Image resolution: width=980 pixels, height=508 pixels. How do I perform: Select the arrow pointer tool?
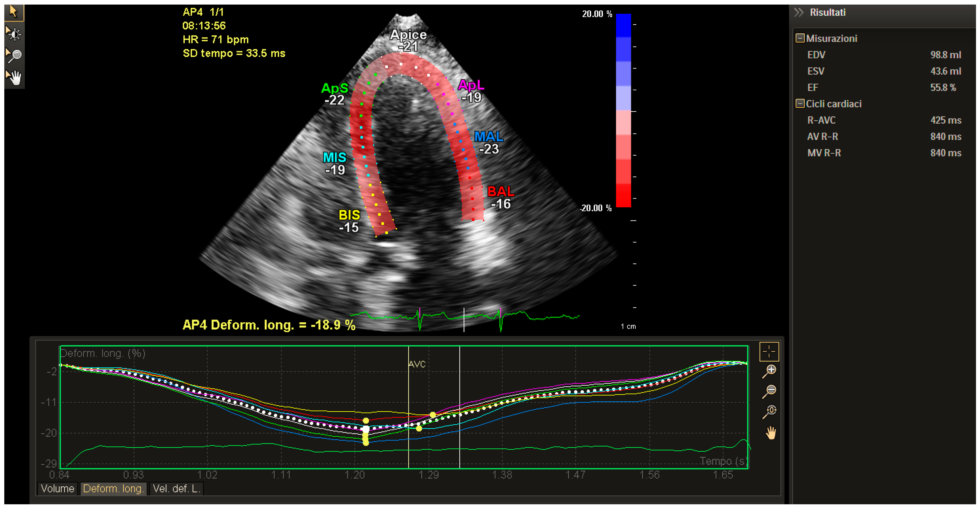tap(14, 12)
